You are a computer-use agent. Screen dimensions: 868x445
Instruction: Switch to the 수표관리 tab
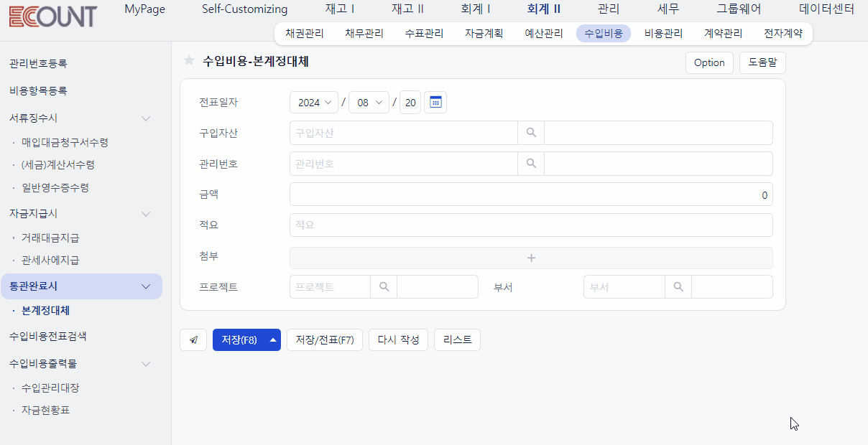pyautogui.click(x=424, y=34)
